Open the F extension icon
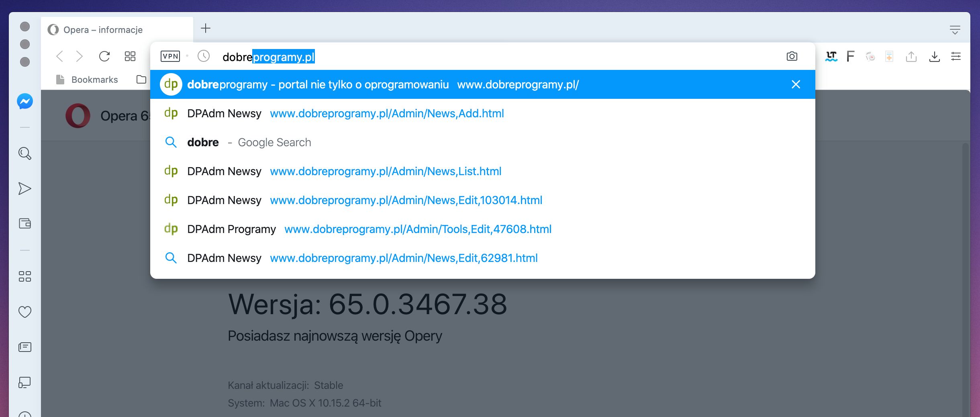Viewport: 980px width, 417px height. click(850, 56)
